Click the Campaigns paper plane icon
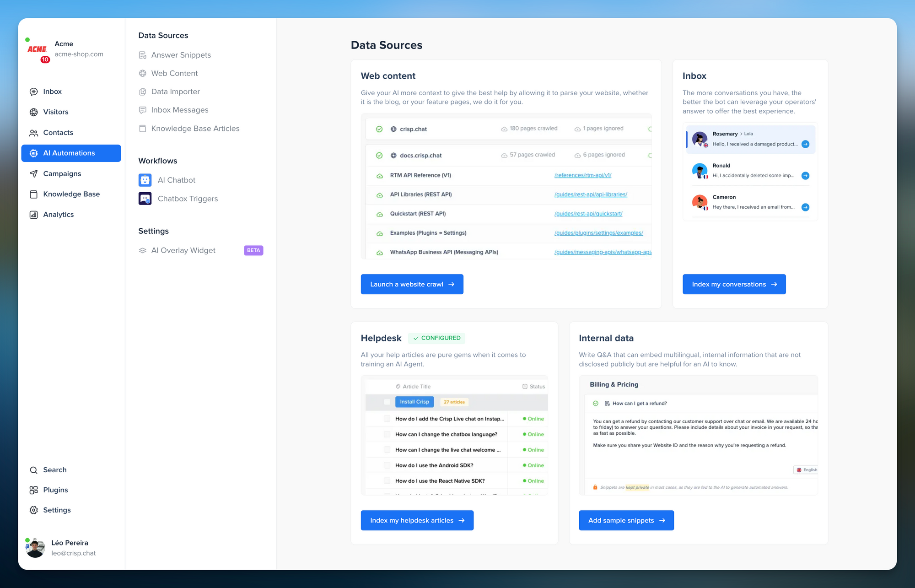 33,174
